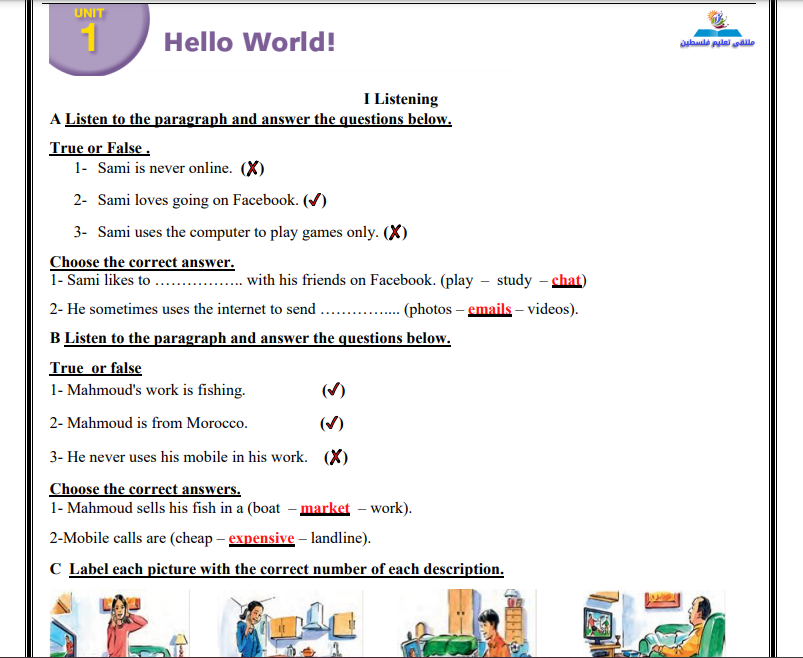This screenshot has height=658, width=803.
Task: Click check mark after 'Mahmoud's work is fishing'
Action: tap(333, 390)
